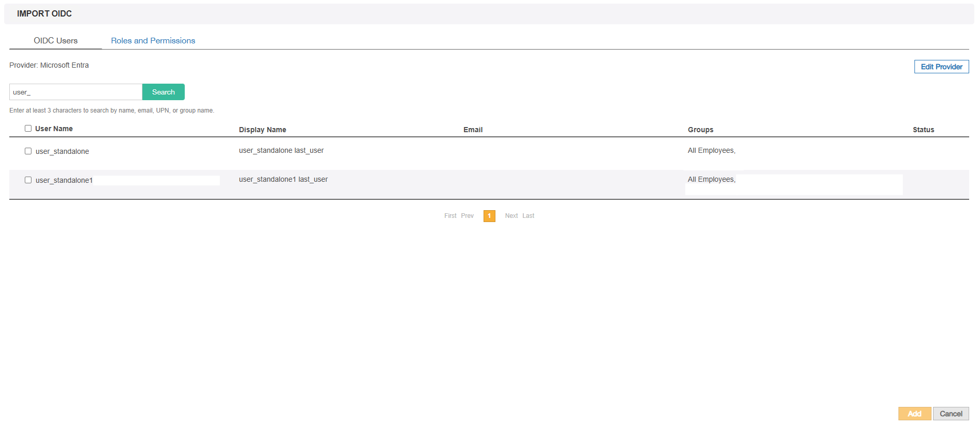The height and width of the screenshot is (426, 980).
Task: Select the user_standalone1 username text
Action: [x=64, y=180]
